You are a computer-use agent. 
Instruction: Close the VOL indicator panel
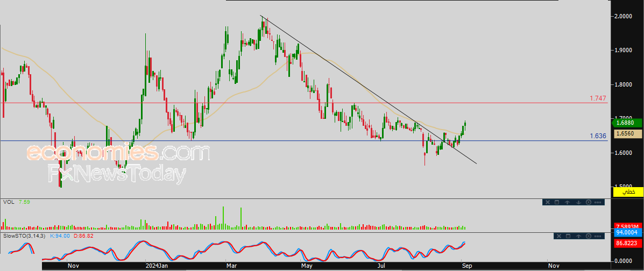(x=548, y=202)
